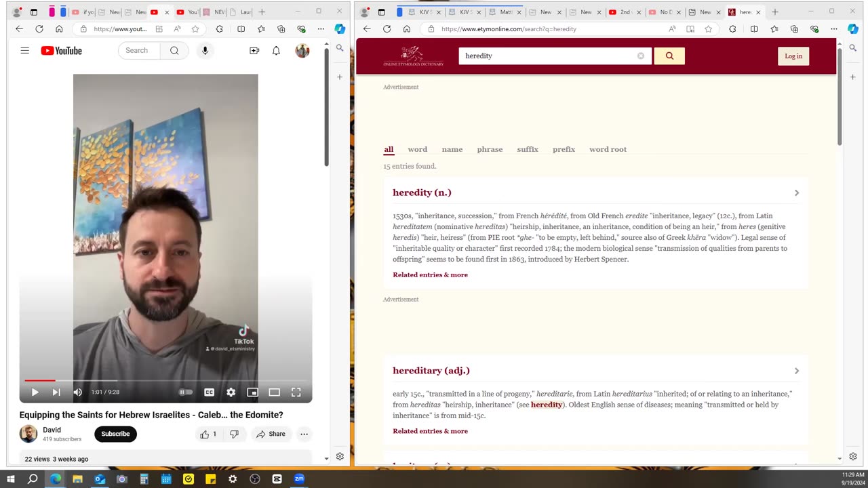This screenshot has height=488, width=868.
Task: Activate YouTube voice search microphone
Action: click(205, 51)
